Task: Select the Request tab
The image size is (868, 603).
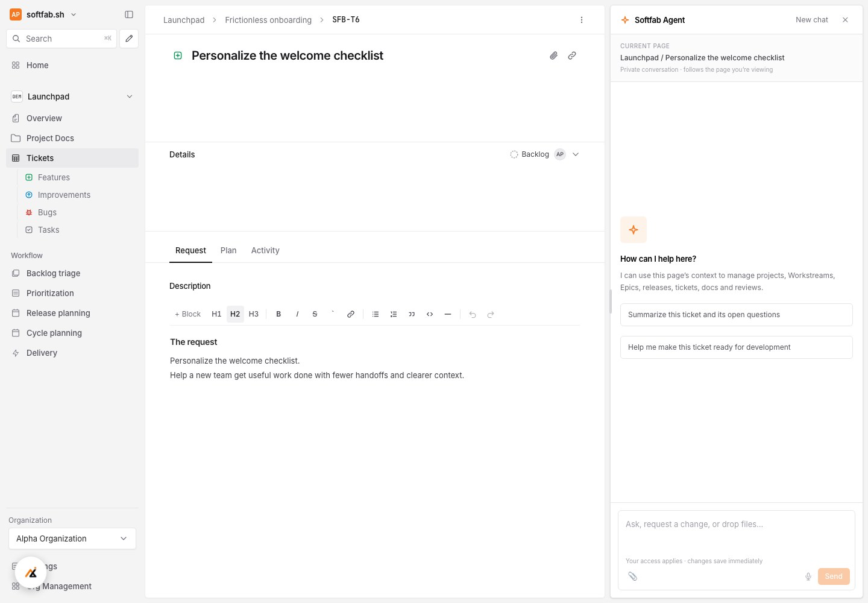Action: (190, 250)
